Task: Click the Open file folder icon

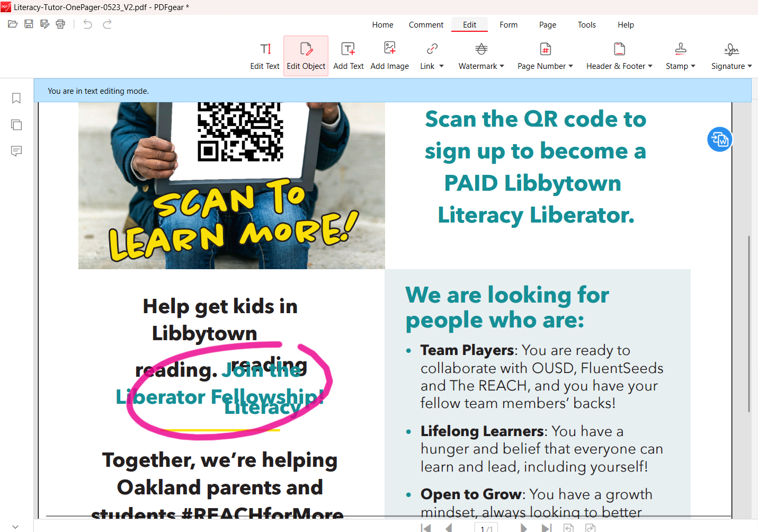Action: coord(13,24)
